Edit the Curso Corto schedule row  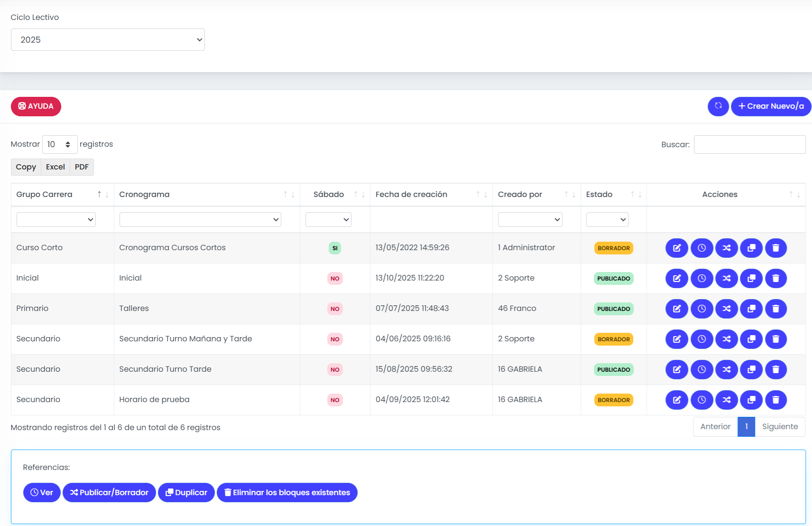(x=677, y=248)
